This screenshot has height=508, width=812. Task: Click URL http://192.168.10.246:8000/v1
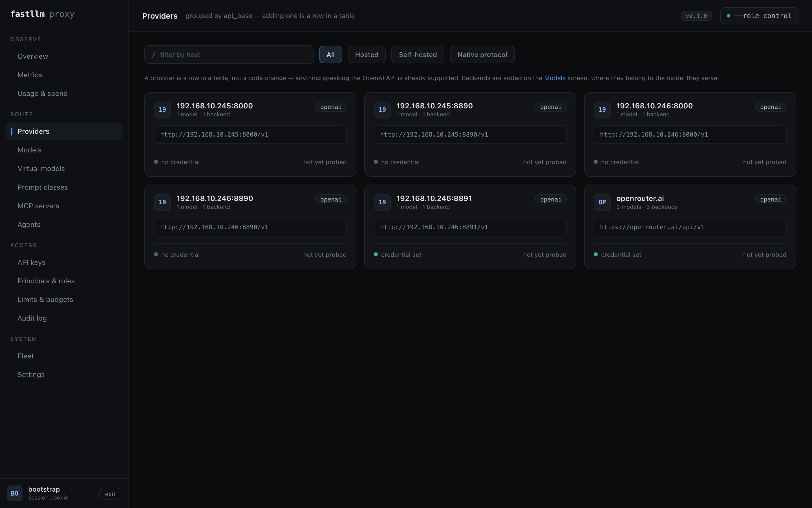click(690, 135)
